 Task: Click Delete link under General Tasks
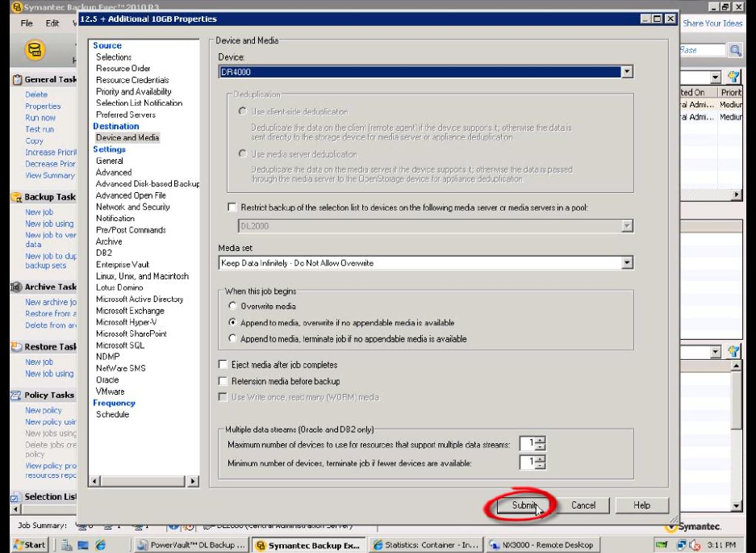click(36, 94)
